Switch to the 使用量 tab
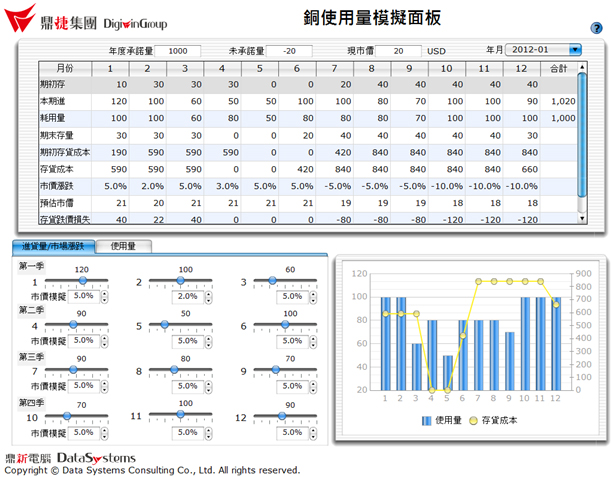 pos(124,245)
